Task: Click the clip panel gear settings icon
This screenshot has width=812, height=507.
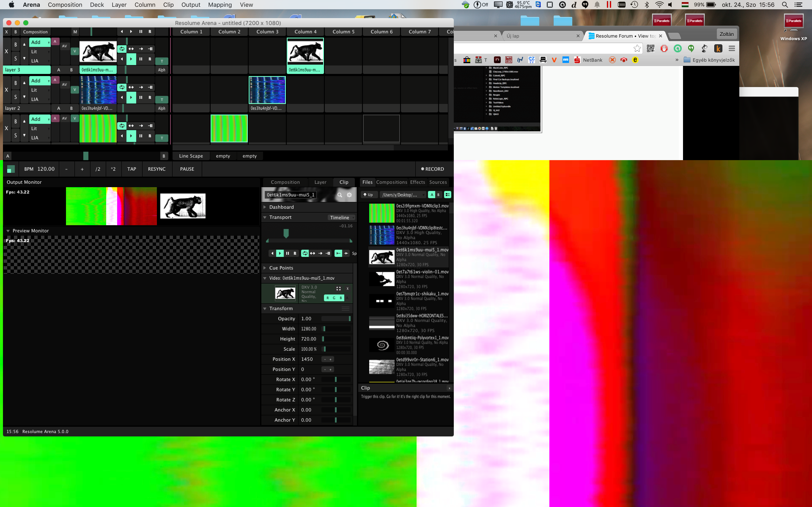Action: tap(349, 195)
